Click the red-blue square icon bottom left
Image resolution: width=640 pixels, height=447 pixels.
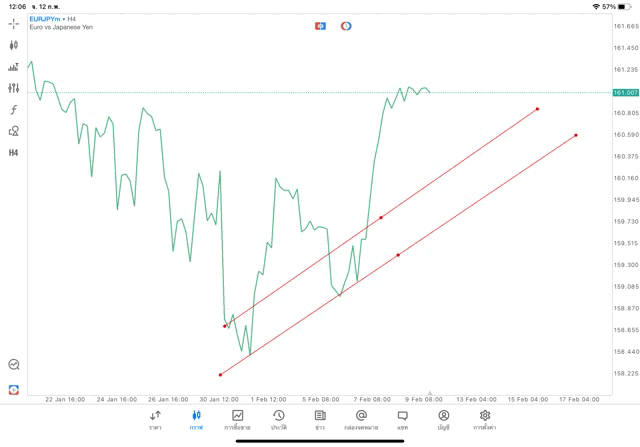tap(13, 389)
